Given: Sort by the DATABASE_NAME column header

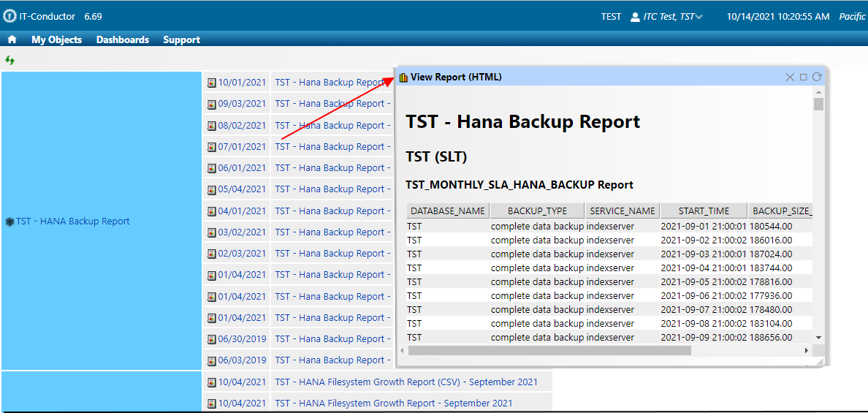Looking at the screenshot, I should pos(447,211).
